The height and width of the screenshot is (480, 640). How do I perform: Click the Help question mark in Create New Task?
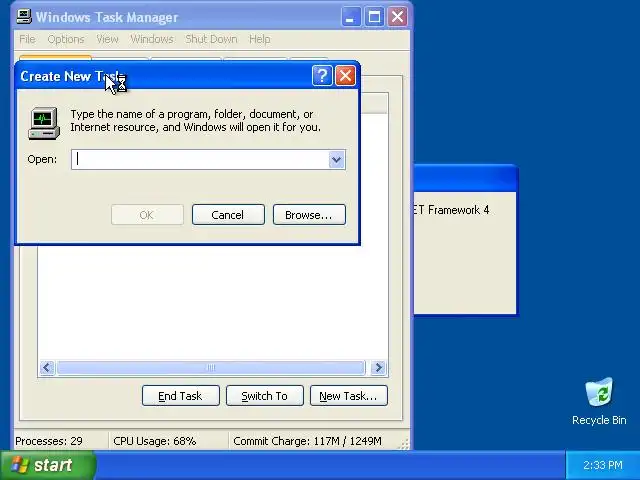tap(322, 76)
